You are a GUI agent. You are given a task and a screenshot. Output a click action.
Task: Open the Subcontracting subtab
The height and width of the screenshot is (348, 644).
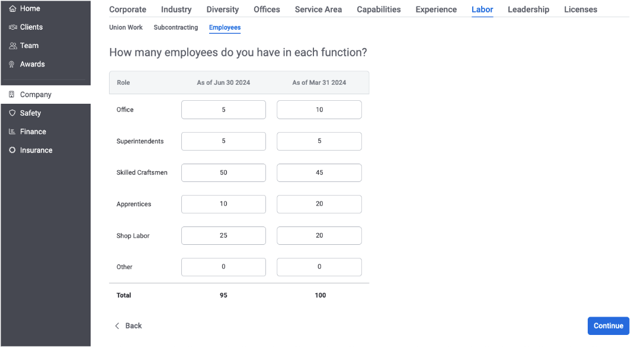(x=175, y=27)
